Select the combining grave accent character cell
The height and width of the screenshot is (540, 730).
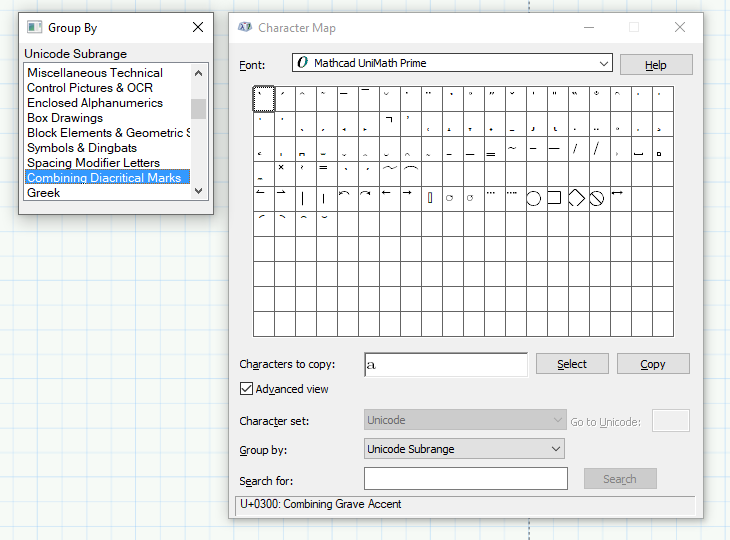point(264,99)
